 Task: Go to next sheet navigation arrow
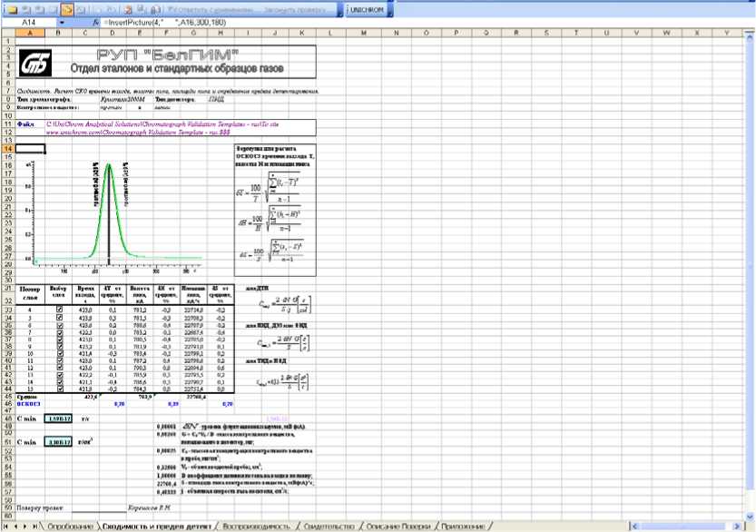click(25, 527)
